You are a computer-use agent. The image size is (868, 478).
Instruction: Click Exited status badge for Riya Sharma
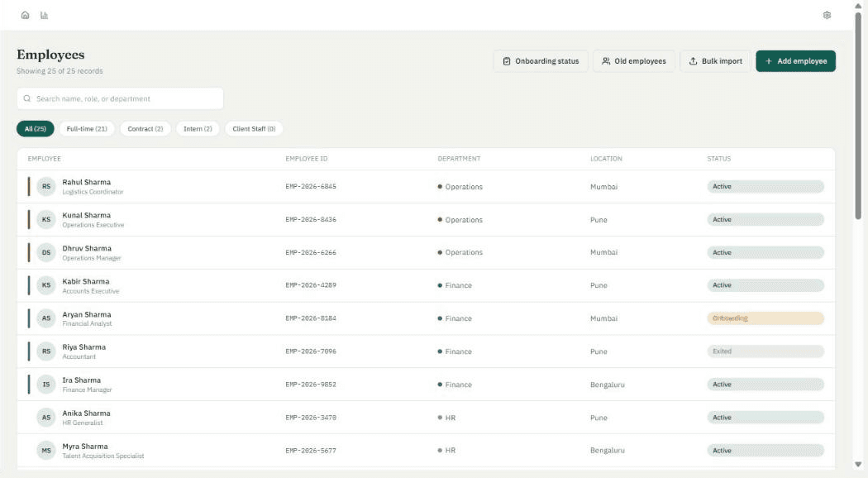[x=765, y=351]
